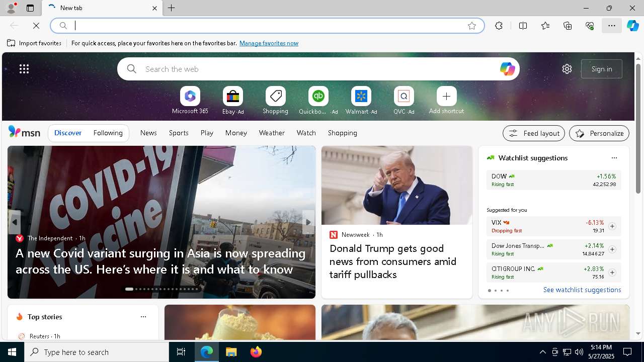Open Collections icon
This screenshot has width=644, height=362.
pos(568,26)
